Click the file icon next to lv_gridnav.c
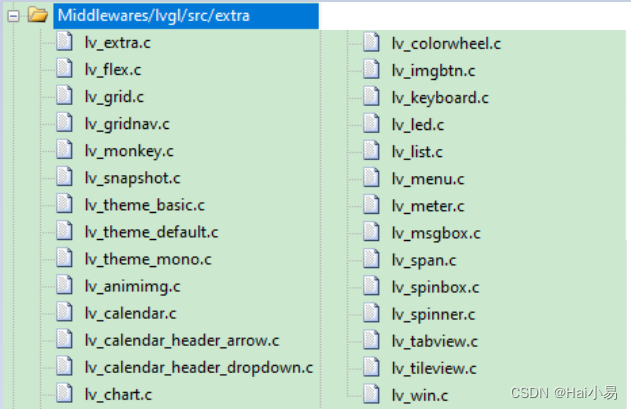The width and height of the screenshot is (632, 409). pyautogui.click(x=64, y=123)
